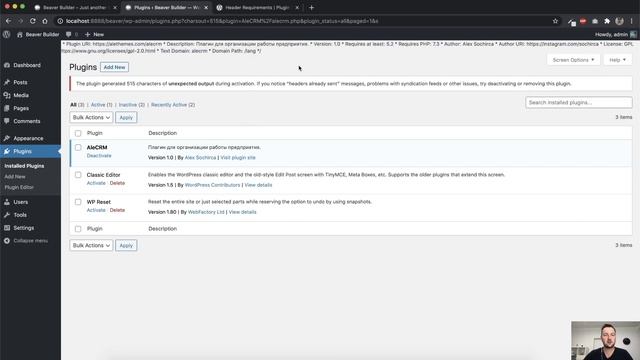
Task: Open Comments in the sidebar
Action: 27,121
